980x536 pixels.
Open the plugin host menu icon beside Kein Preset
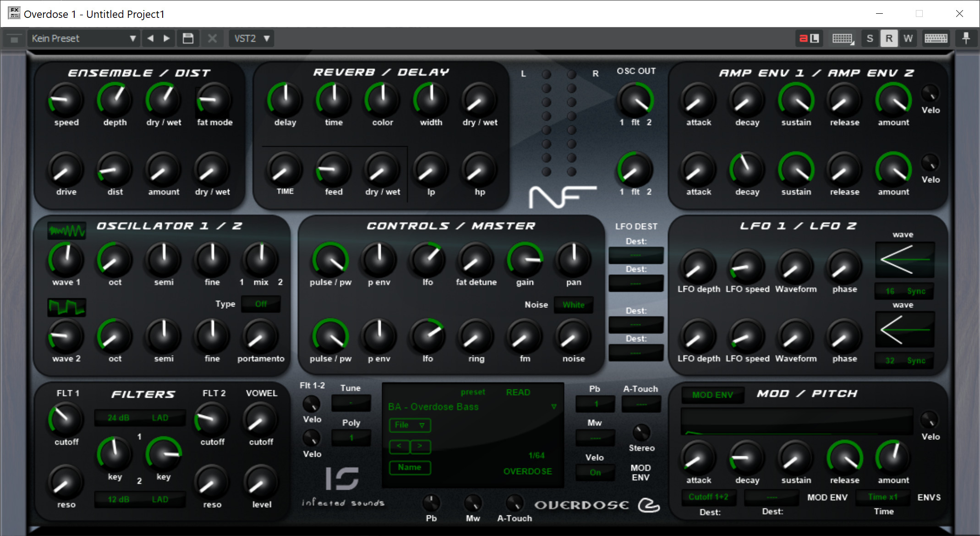(x=14, y=39)
